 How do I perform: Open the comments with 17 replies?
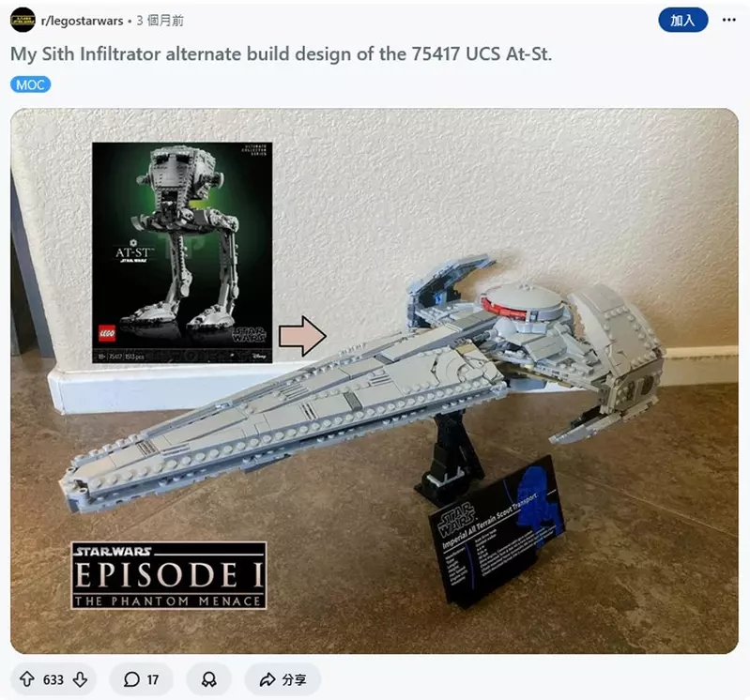point(141,679)
